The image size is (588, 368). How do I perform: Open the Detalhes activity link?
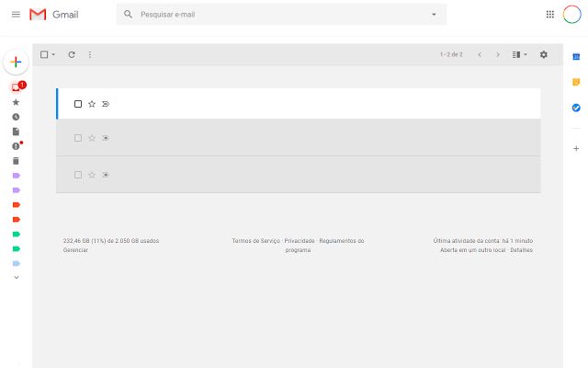pyautogui.click(x=521, y=250)
